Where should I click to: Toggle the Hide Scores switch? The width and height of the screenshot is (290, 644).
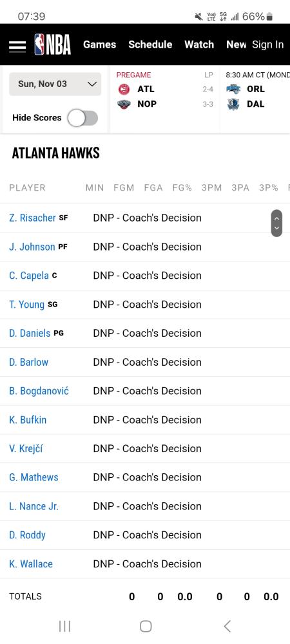point(82,118)
